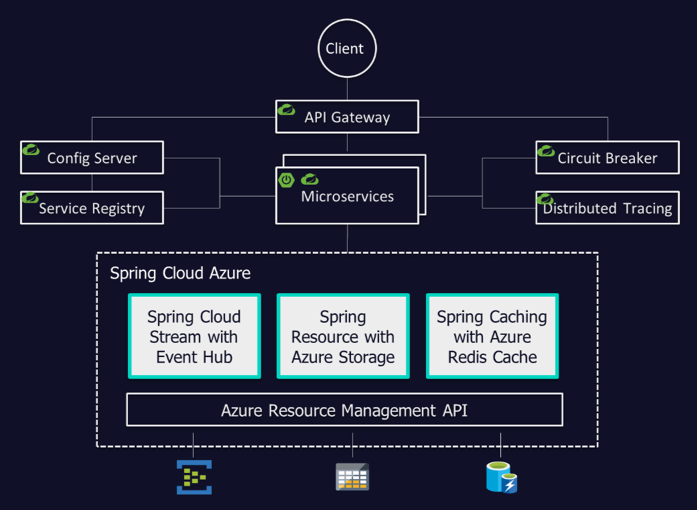Select Spring Cloud Stream with Event Hub card
The height and width of the screenshot is (510, 697).
[x=194, y=336]
